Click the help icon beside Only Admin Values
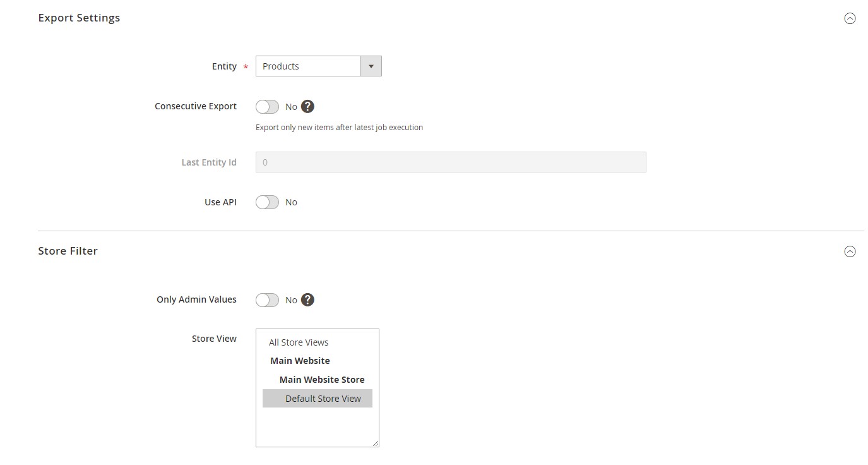Viewport: 868px width, 465px height. point(307,299)
